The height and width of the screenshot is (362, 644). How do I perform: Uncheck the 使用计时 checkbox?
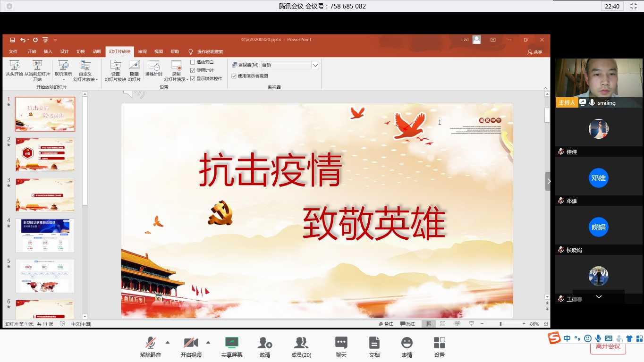(193, 70)
